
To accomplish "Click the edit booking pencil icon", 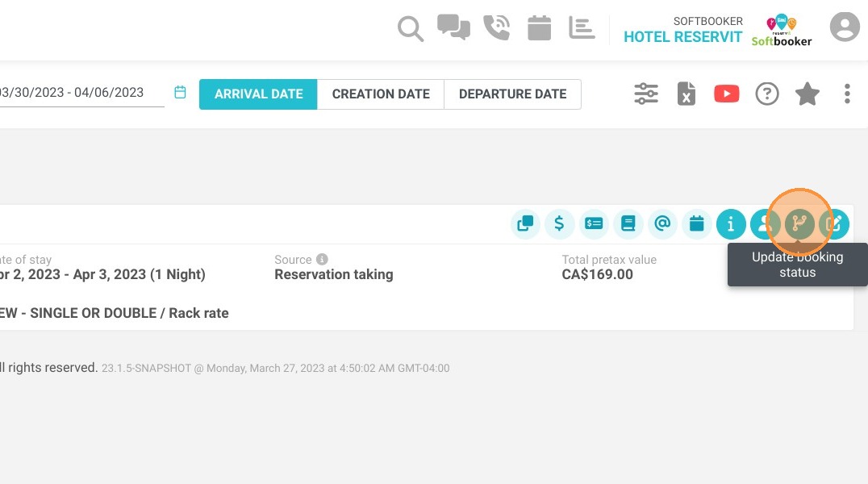I will [x=835, y=223].
